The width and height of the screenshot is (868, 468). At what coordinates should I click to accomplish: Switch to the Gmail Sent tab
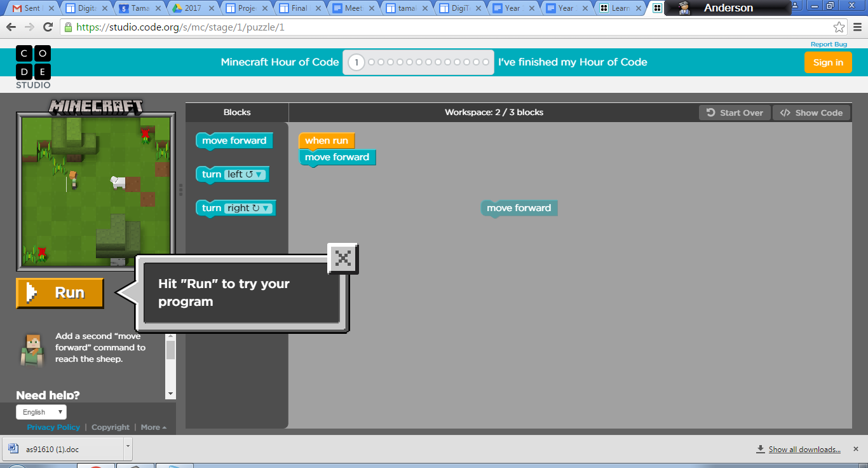[x=32, y=8]
